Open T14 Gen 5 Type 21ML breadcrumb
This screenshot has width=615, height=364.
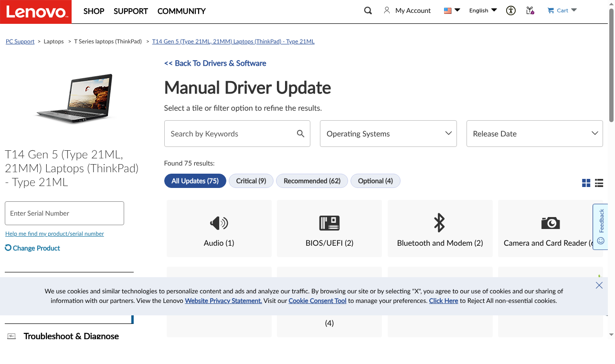(233, 42)
